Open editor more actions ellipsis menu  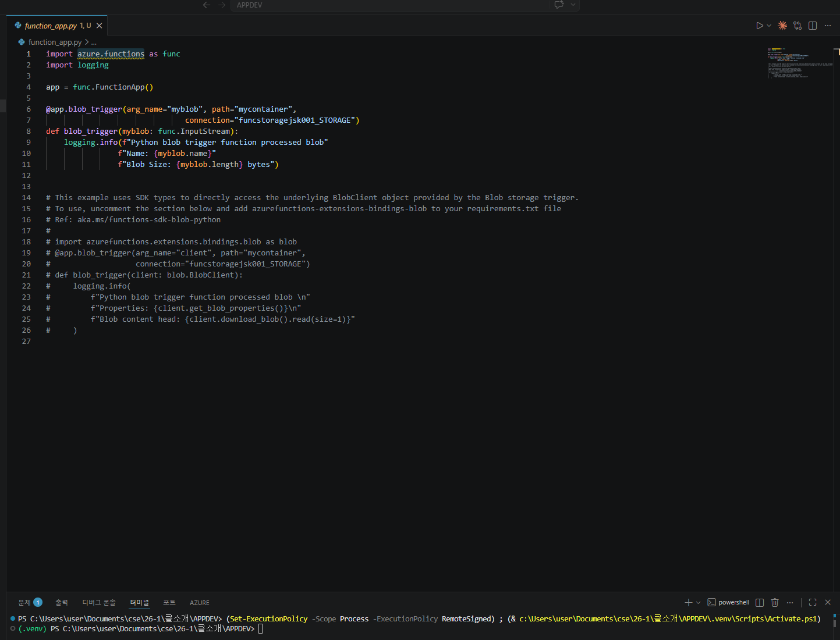828,26
